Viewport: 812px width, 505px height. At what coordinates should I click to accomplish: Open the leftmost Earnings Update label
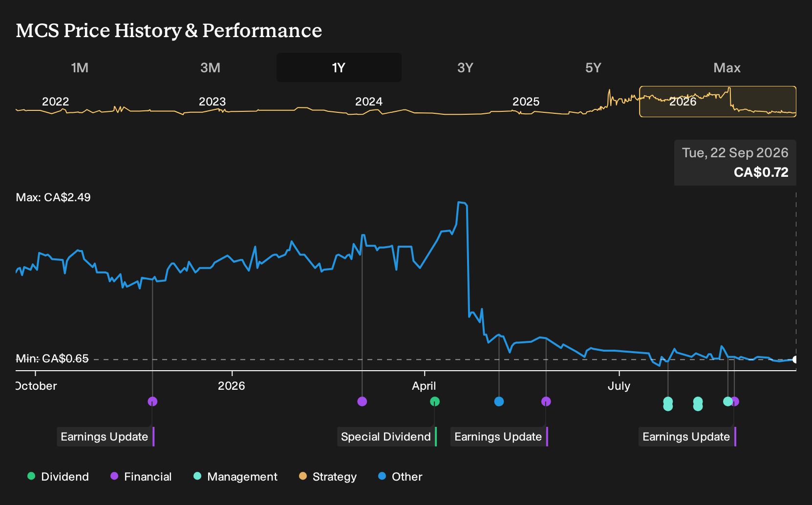(106, 437)
